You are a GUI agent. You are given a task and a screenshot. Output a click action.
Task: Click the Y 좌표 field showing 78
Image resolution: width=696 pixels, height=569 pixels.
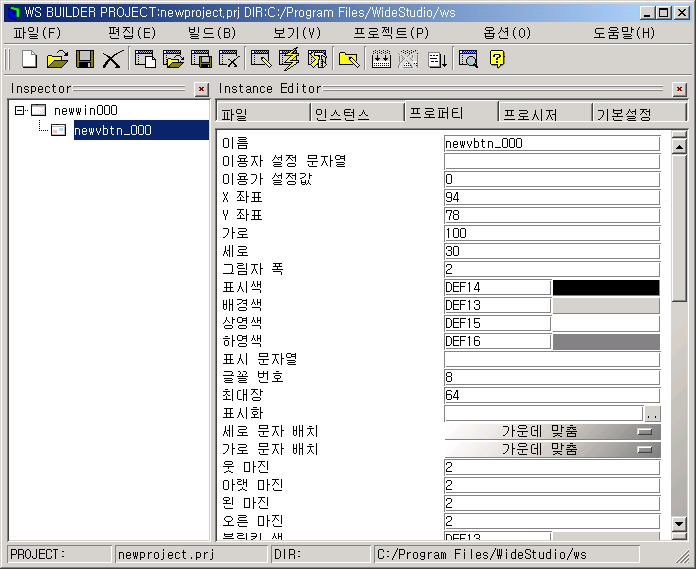coord(552,215)
